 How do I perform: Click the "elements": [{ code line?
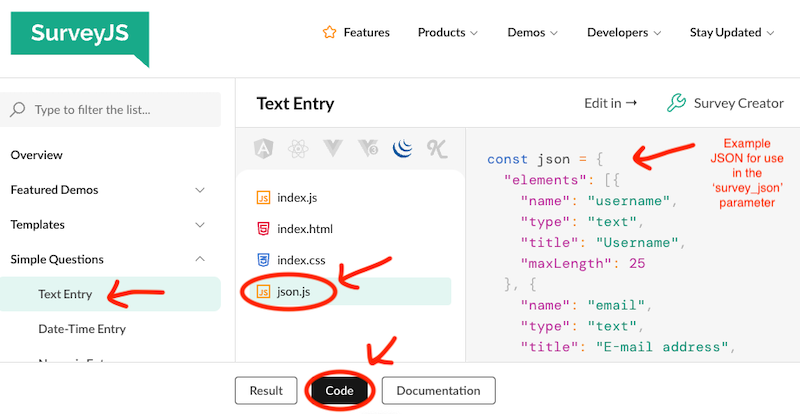coord(562,180)
